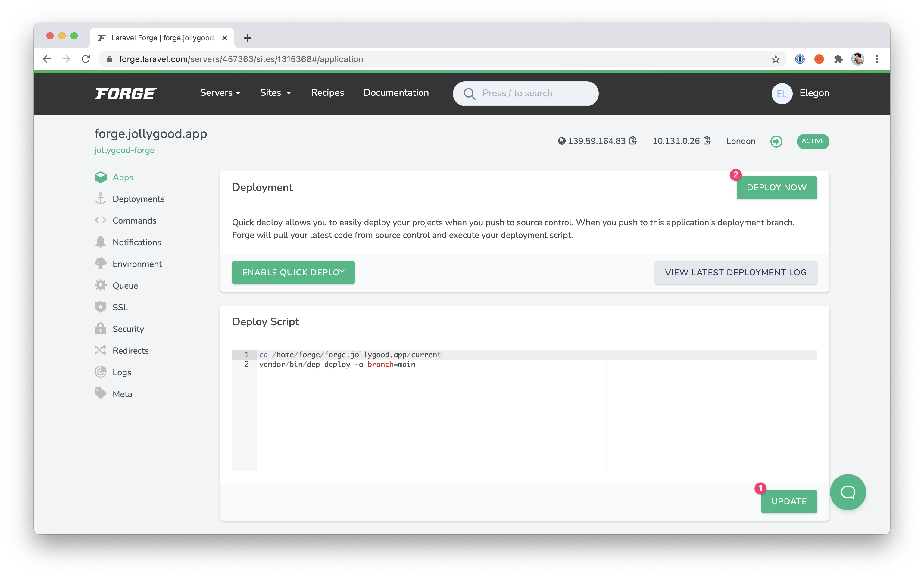Click the Deployments anchor icon
This screenshot has width=924, height=579.
point(100,199)
